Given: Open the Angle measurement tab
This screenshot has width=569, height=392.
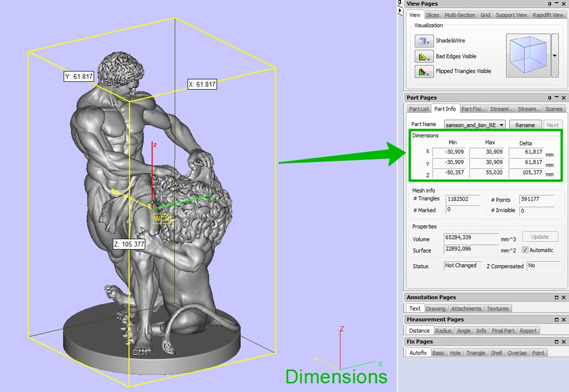Looking at the screenshot, I should tap(464, 331).
